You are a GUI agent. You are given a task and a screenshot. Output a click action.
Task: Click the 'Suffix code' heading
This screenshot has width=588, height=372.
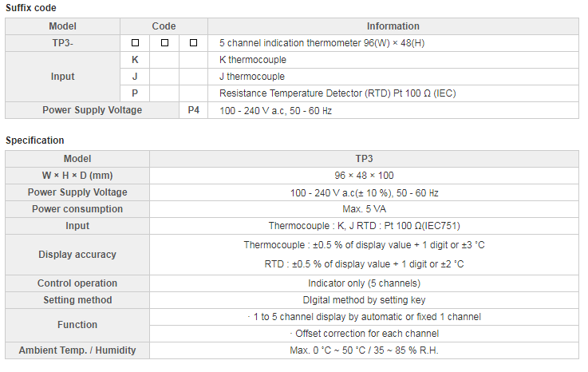[31, 8]
